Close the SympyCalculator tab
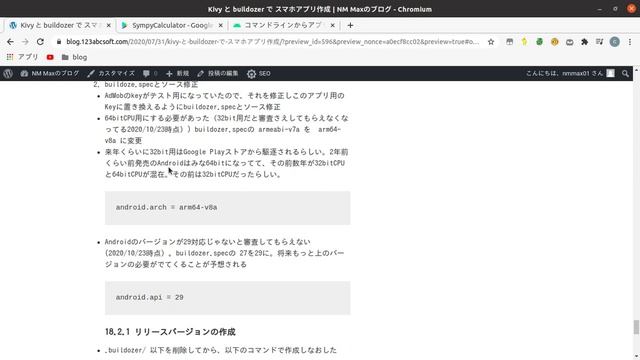The height and width of the screenshot is (360, 640). pos(220,25)
